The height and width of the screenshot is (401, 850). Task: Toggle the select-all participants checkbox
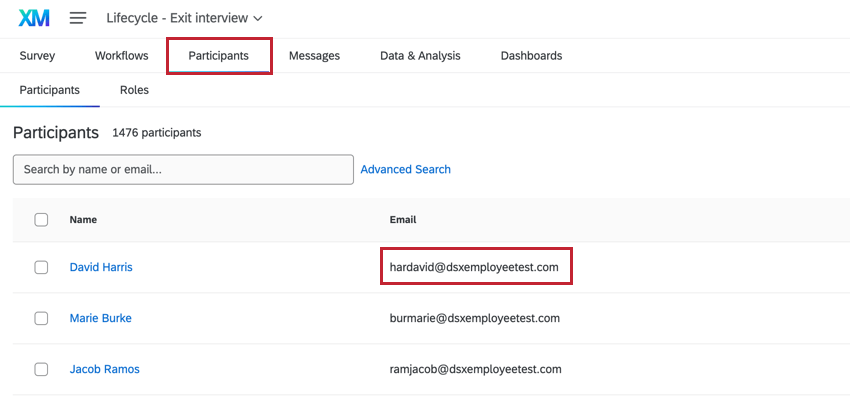click(41, 220)
